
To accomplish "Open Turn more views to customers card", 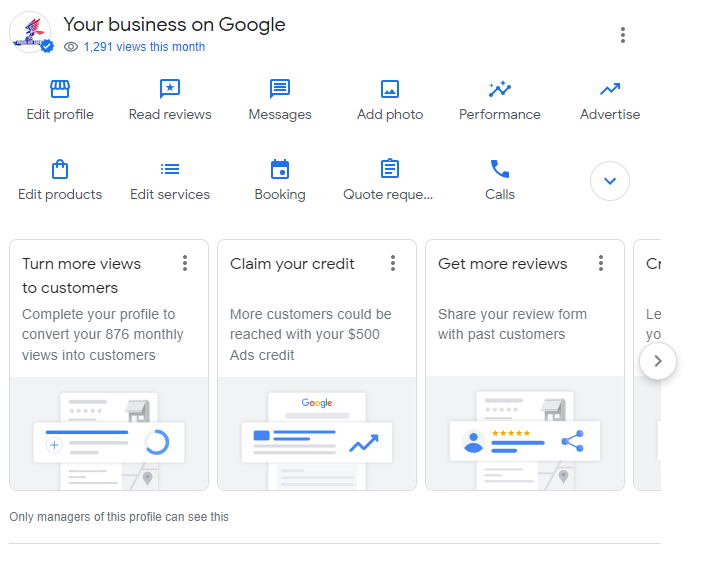I will [x=109, y=365].
